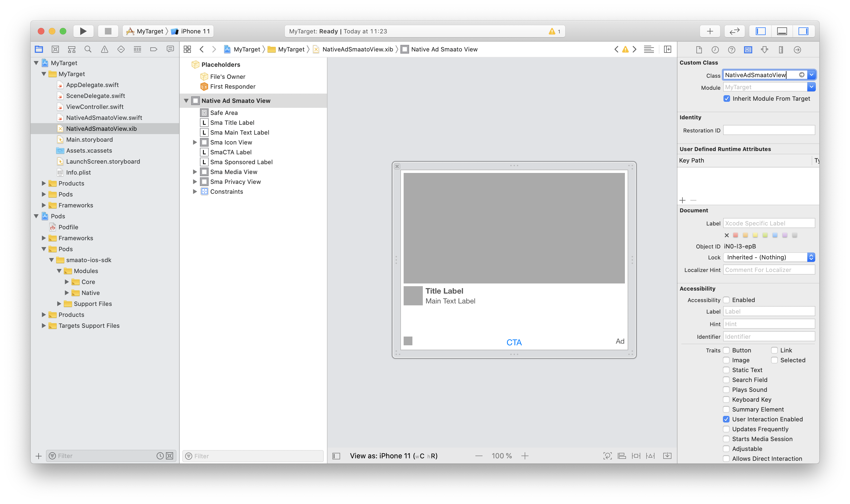Open the Library with plus button

click(710, 31)
